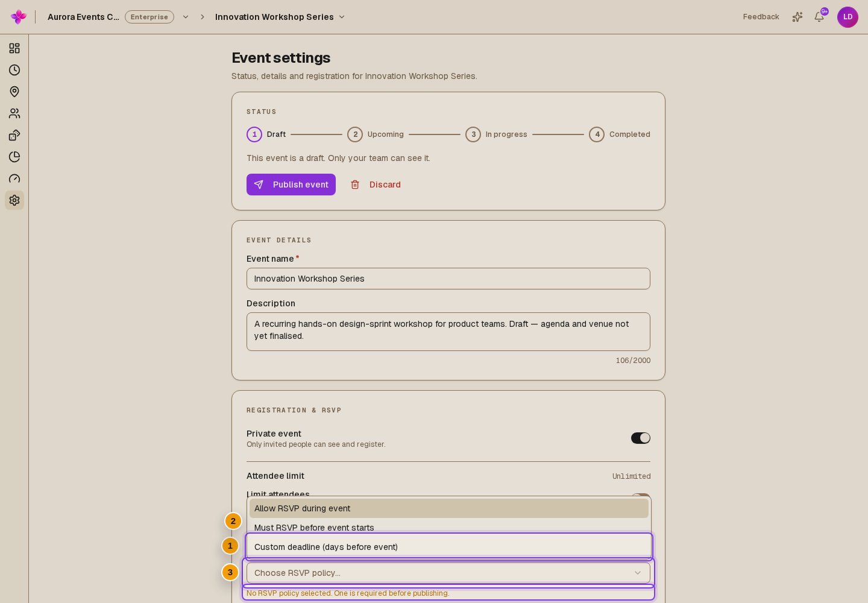Turn off the Private event switch
Image resolution: width=868 pixels, height=603 pixels.
[x=641, y=438]
